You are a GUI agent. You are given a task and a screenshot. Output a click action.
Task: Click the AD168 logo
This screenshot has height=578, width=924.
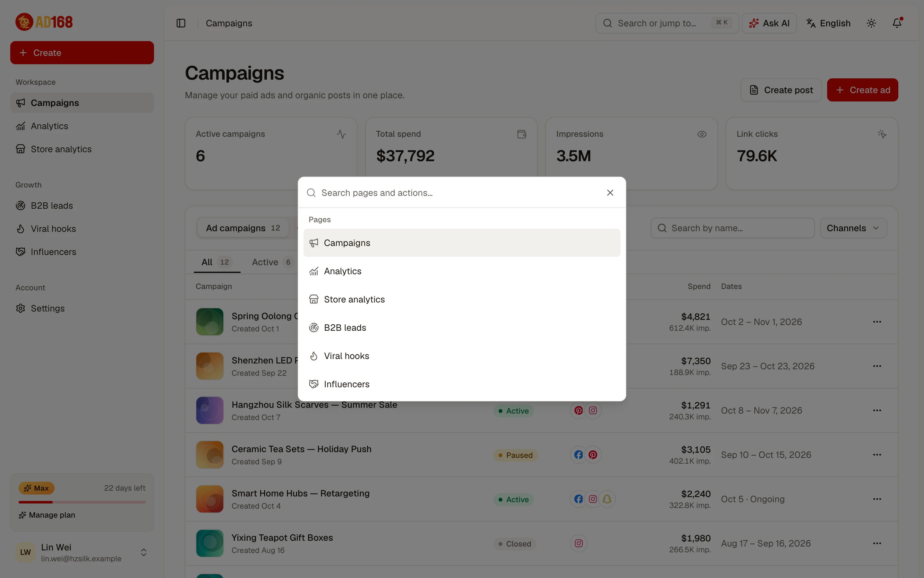click(44, 22)
